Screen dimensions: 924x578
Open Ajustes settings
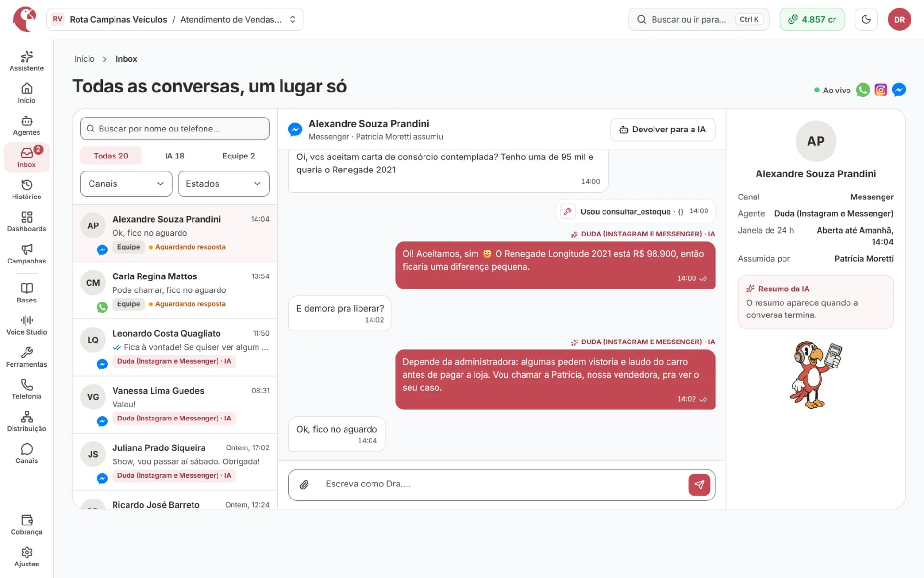click(26, 557)
